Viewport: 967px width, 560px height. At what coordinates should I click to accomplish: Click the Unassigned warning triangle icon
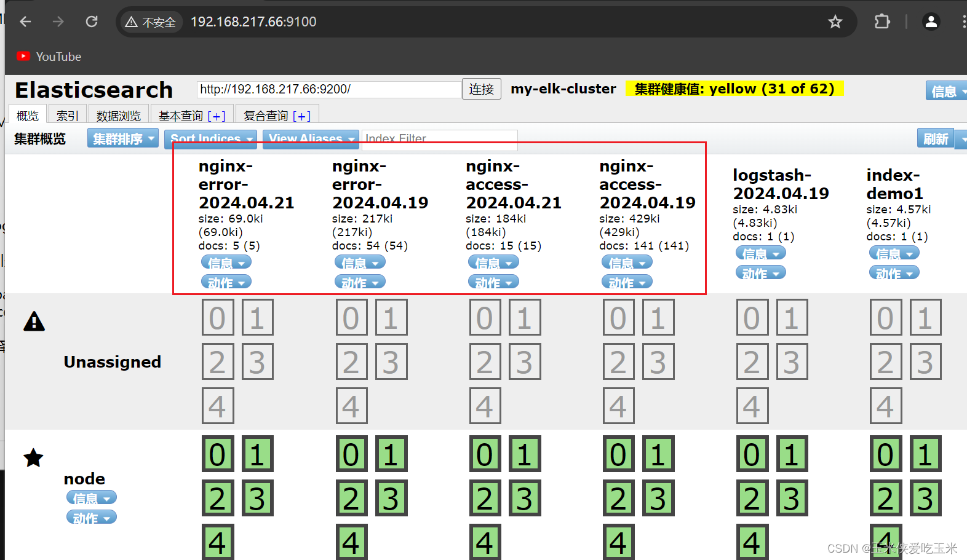[34, 321]
